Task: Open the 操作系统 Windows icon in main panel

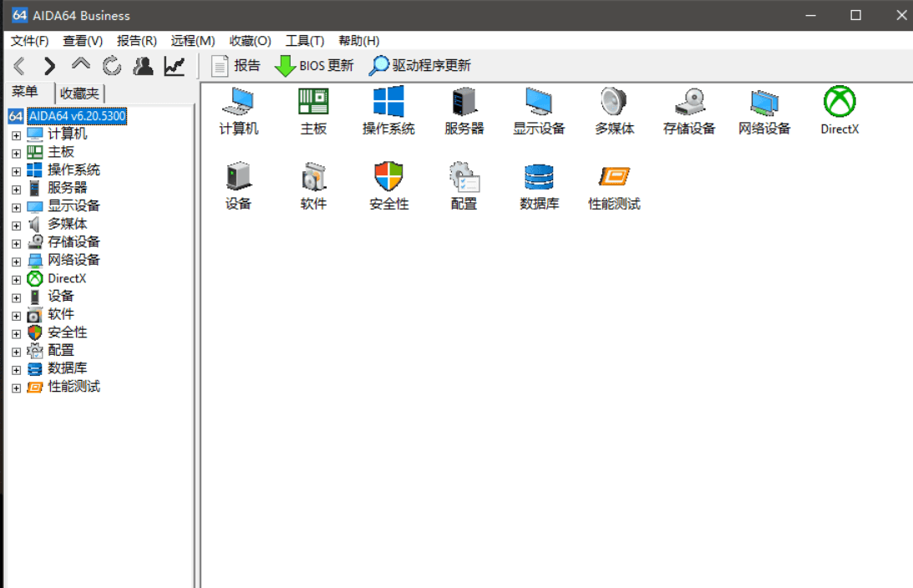Action: (x=388, y=111)
